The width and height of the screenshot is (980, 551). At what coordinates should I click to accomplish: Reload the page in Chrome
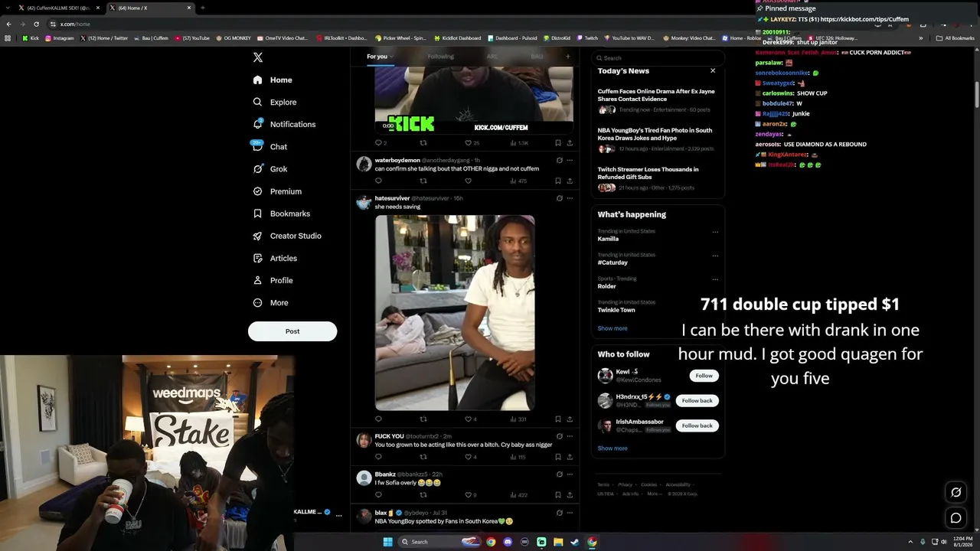(x=36, y=24)
